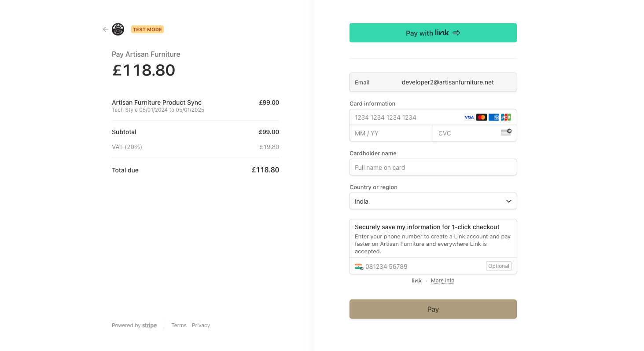This screenshot has height=351, width=644.
Task: Click the JCB card icon
Action: (x=506, y=117)
